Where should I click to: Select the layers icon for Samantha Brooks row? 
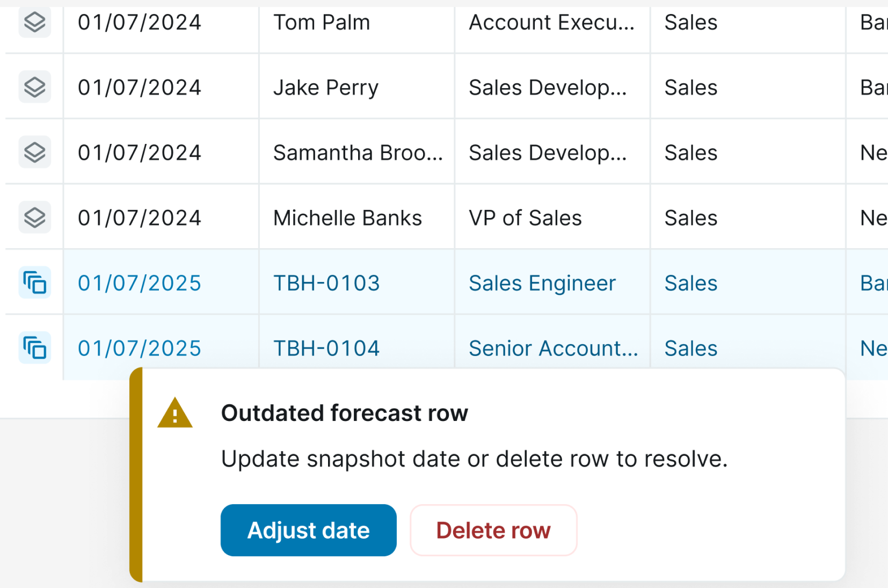tap(35, 153)
